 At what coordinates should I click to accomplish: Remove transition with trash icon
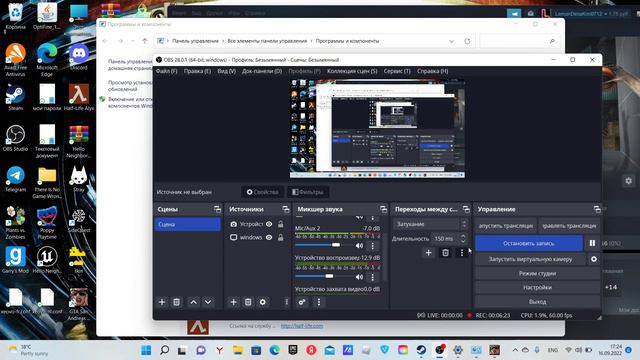(x=445, y=253)
